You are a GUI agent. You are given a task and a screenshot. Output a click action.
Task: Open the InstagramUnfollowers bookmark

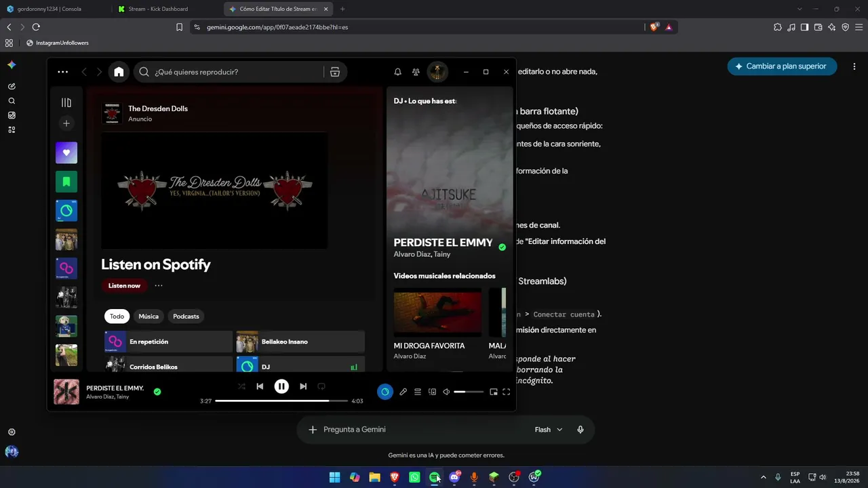point(57,43)
